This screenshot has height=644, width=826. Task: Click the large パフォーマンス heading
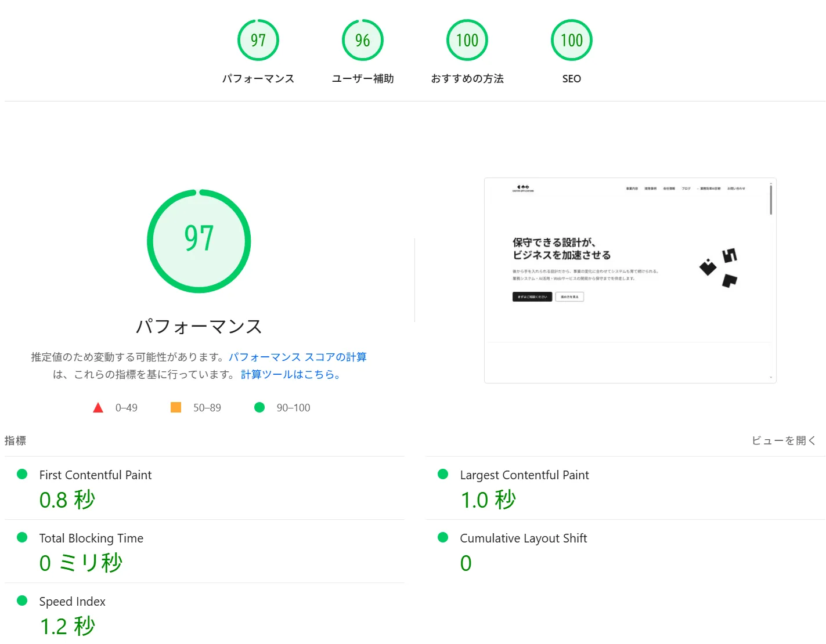coord(199,326)
